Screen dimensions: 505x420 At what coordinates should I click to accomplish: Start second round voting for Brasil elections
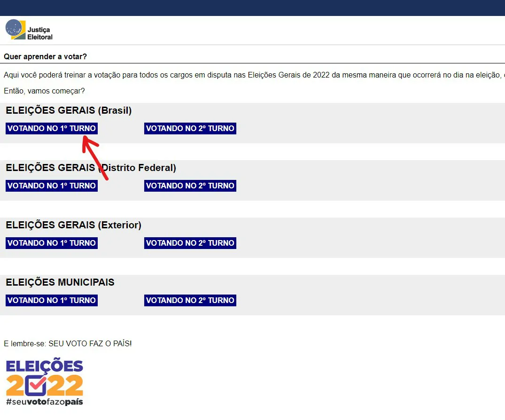coord(190,129)
